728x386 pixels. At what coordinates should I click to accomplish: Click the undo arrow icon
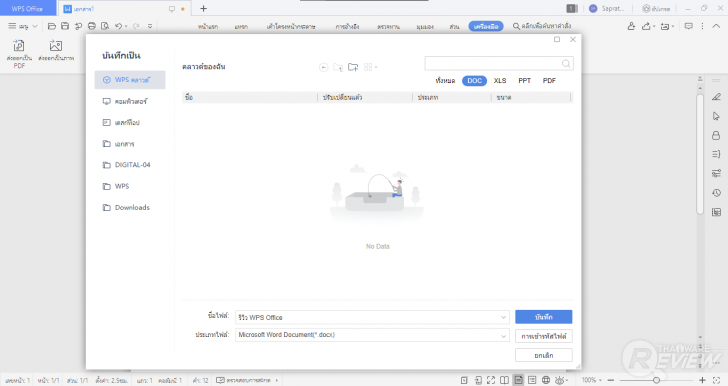pos(118,26)
